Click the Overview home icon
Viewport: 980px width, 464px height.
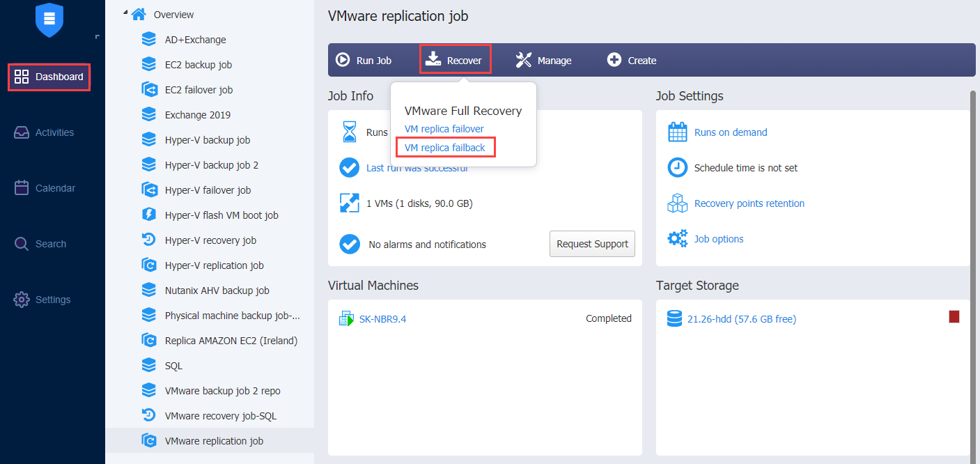139,14
